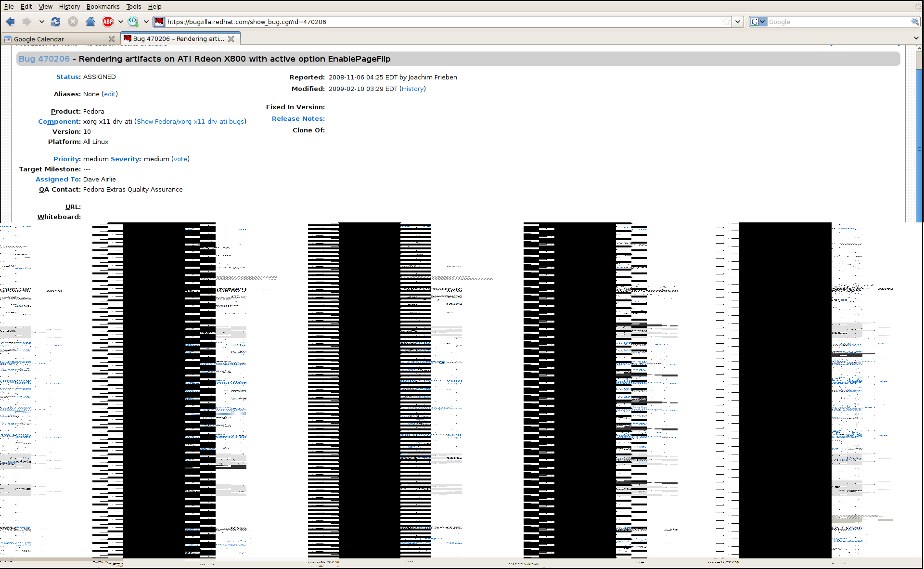The height and width of the screenshot is (569, 924).
Task: Click the search magnifier icon
Action: (x=915, y=22)
